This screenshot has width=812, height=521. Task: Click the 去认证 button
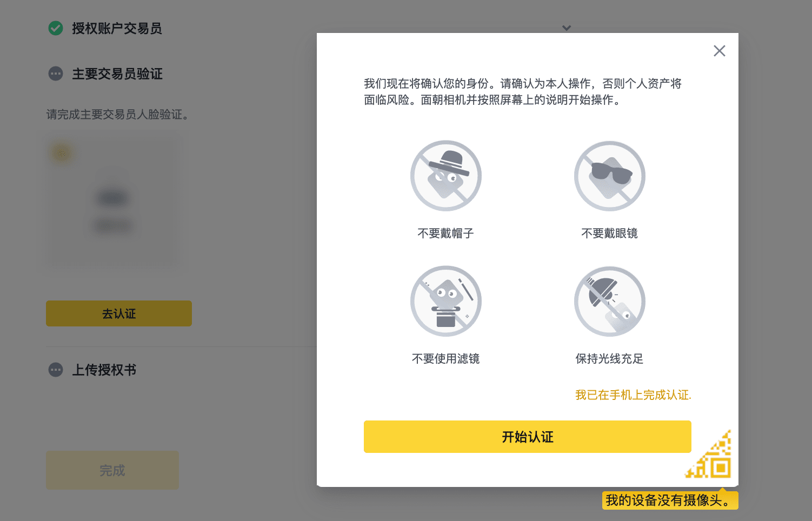point(119,313)
